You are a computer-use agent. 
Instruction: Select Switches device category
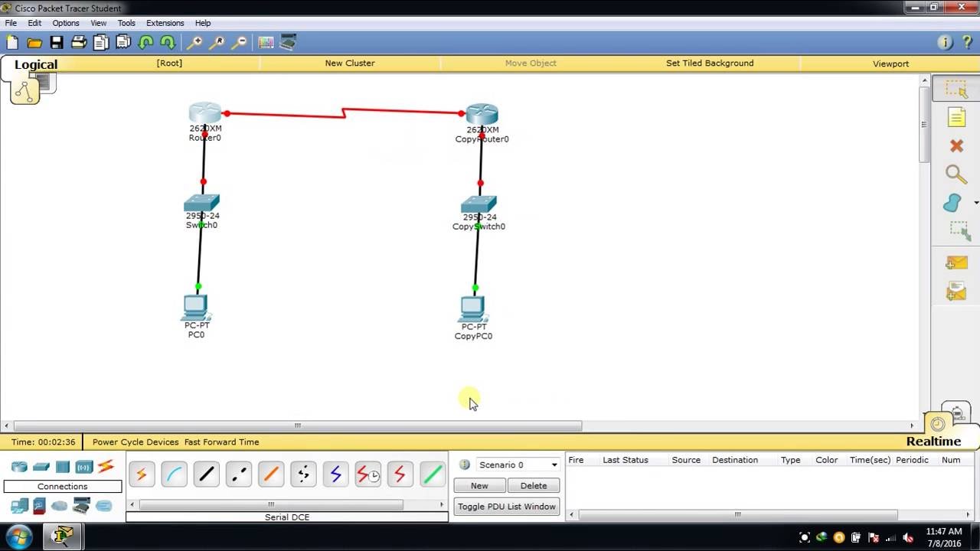tap(41, 467)
